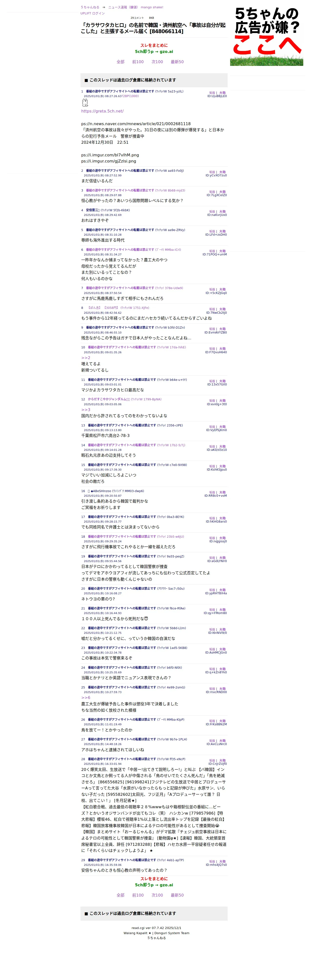Screen dimensions: 313x980
Task: Click 大砲 link on post 17
Action: click(x=223, y=518)
